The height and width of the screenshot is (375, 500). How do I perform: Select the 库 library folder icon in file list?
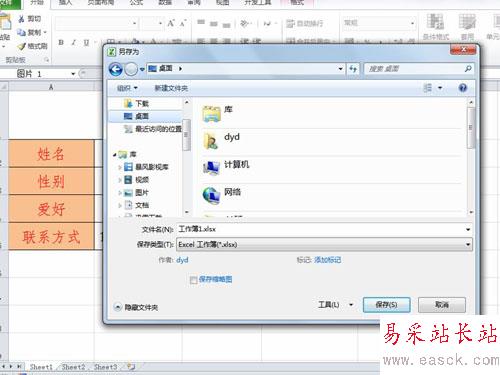(211, 114)
